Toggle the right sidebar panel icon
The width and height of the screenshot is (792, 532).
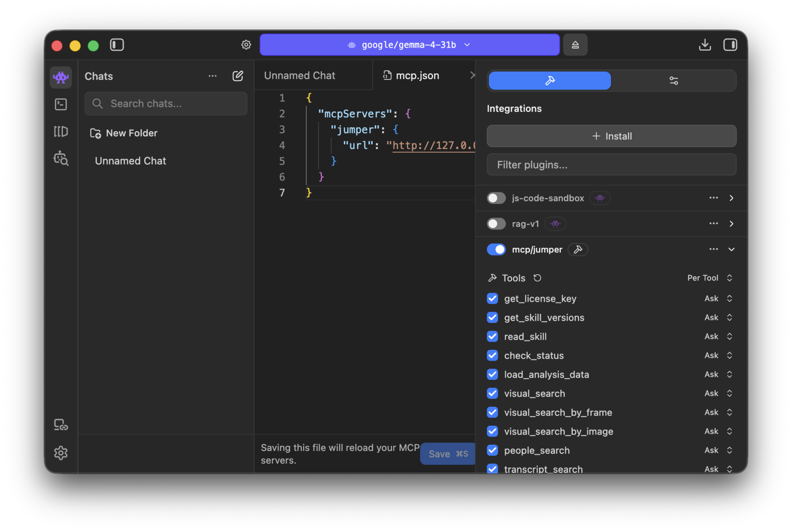[730, 45]
